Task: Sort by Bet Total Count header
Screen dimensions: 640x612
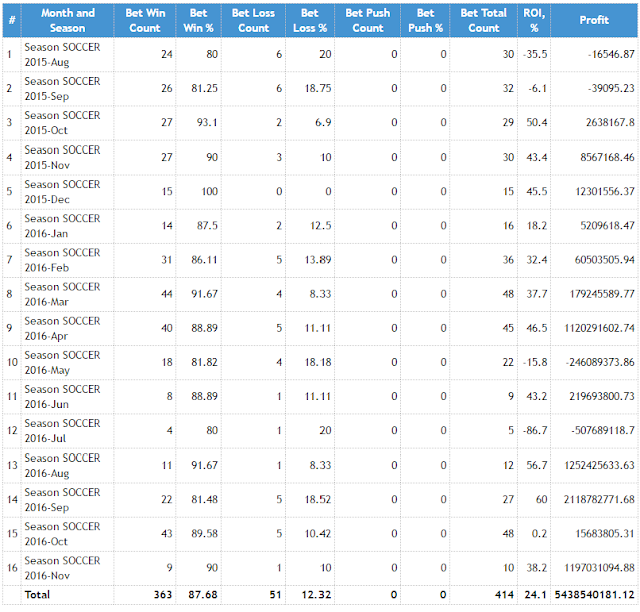Action: tap(484, 20)
